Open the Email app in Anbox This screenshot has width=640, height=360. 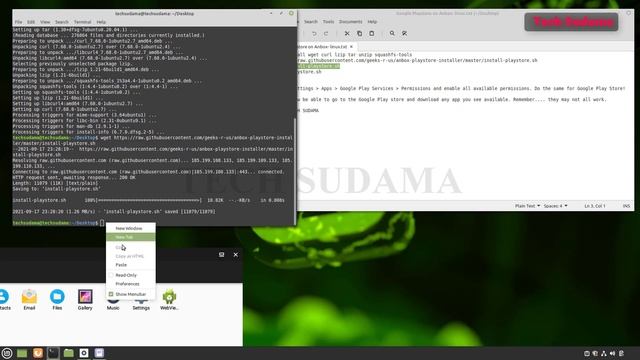[29, 299]
